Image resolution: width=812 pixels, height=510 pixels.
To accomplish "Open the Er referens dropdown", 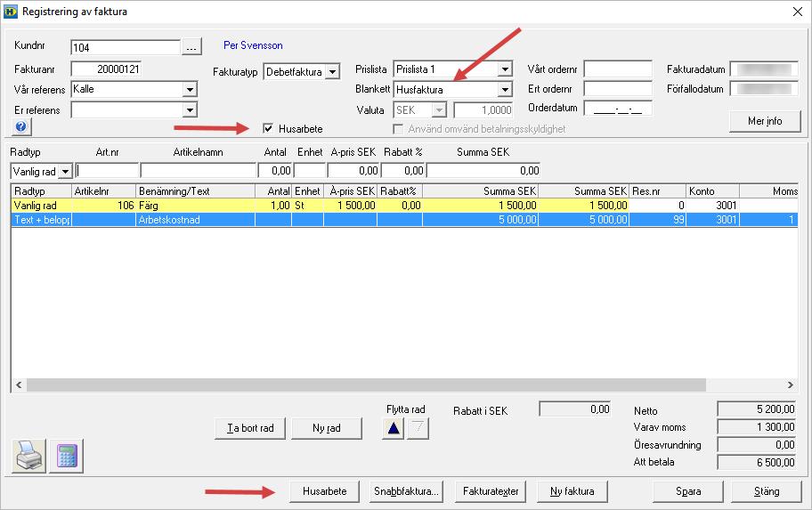I will coord(190,109).
